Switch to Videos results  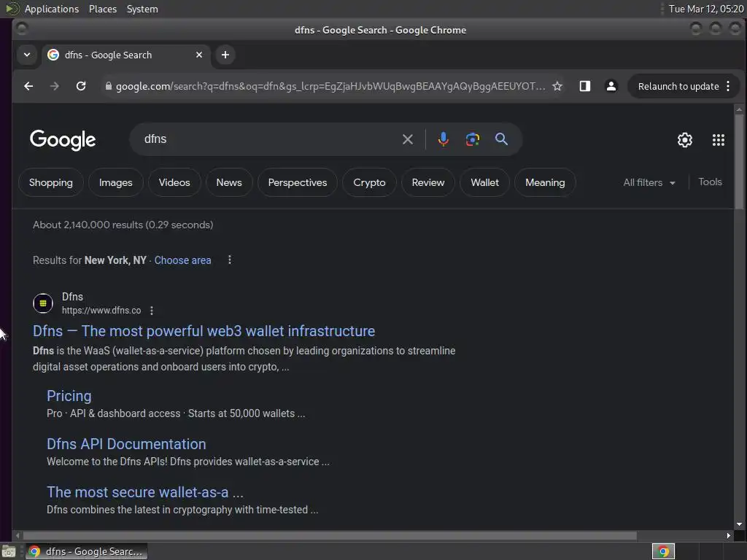(174, 182)
